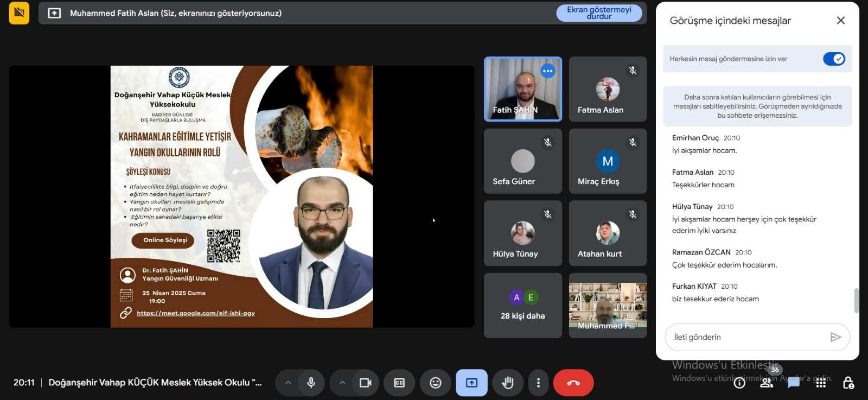Open the three-dot more options menu
The height and width of the screenshot is (400, 868).
tap(538, 383)
